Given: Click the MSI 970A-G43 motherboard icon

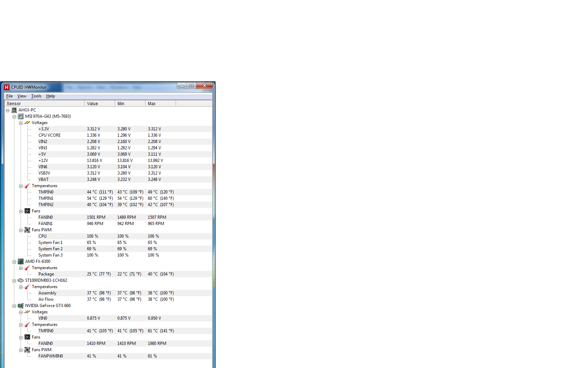Looking at the screenshot, I should click(x=21, y=116).
